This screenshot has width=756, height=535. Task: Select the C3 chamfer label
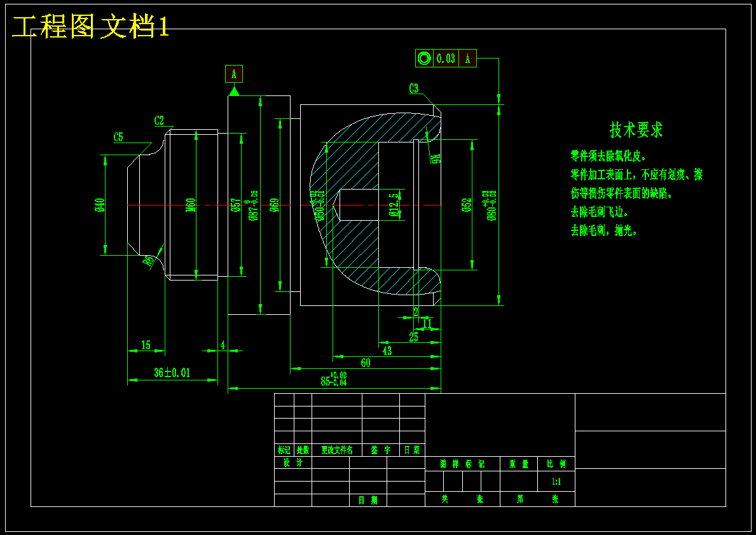click(x=414, y=88)
